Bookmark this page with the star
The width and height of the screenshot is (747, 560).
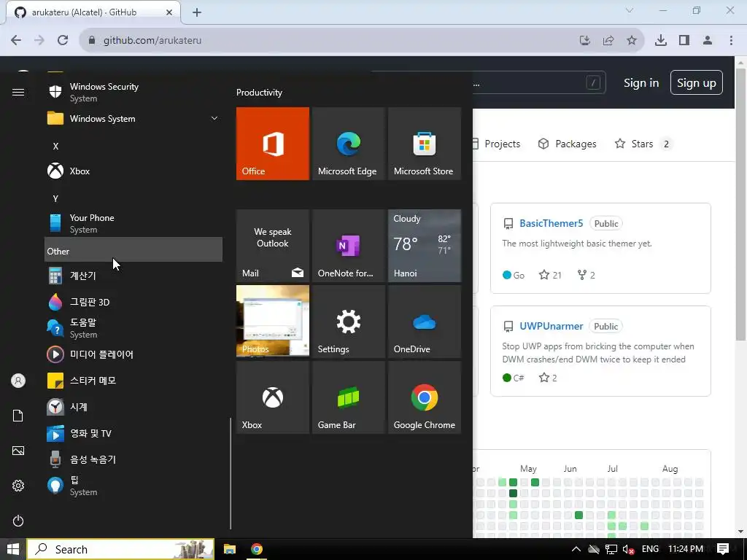point(632,41)
